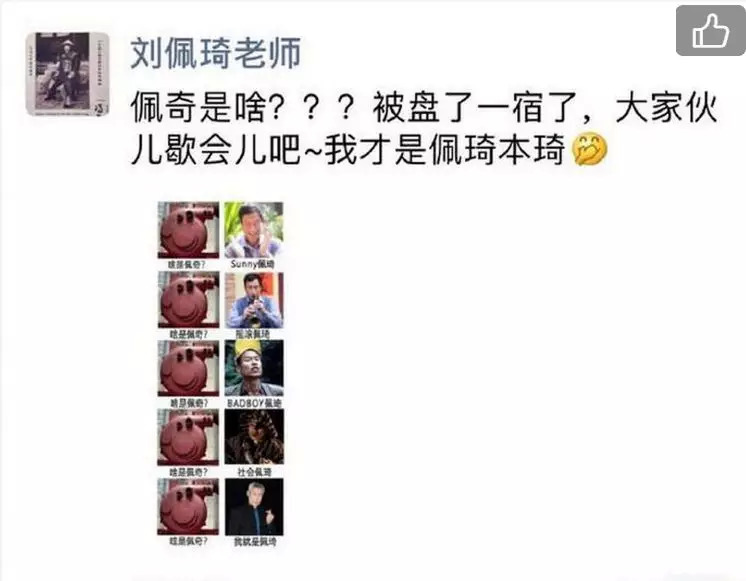The height and width of the screenshot is (581, 746).
Task: Click the BADBOY佩琦 caption text
Action: click(254, 403)
